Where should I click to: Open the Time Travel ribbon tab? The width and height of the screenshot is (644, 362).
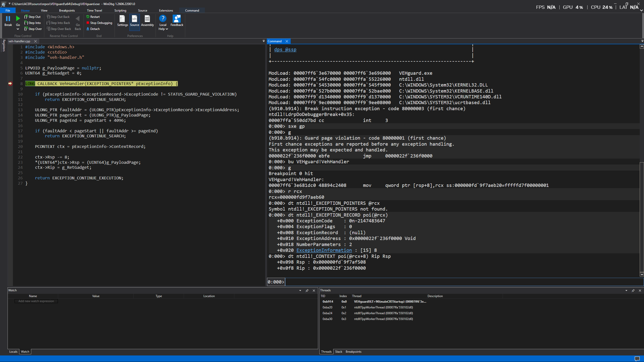pyautogui.click(x=94, y=10)
